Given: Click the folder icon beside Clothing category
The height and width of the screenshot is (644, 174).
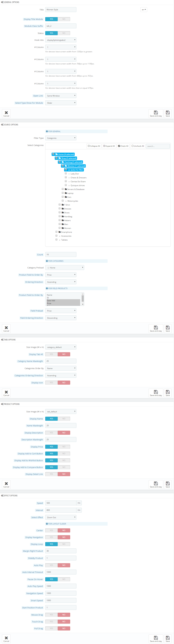Looking at the screenshot, I should coord(63,162).
